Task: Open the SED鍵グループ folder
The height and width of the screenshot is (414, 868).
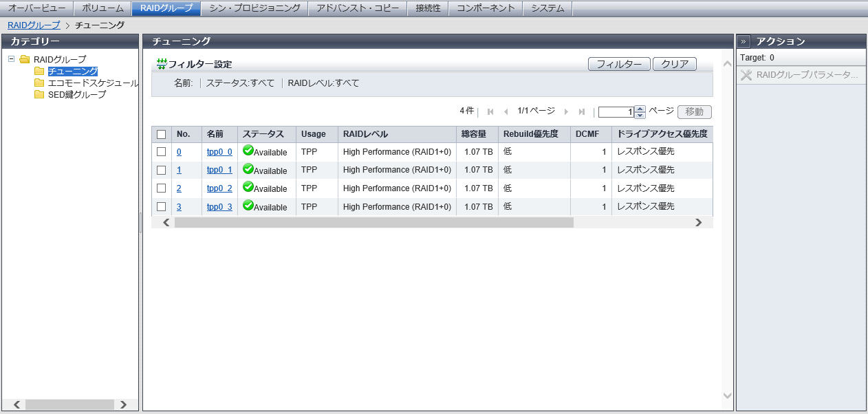Action: (76, 94)
